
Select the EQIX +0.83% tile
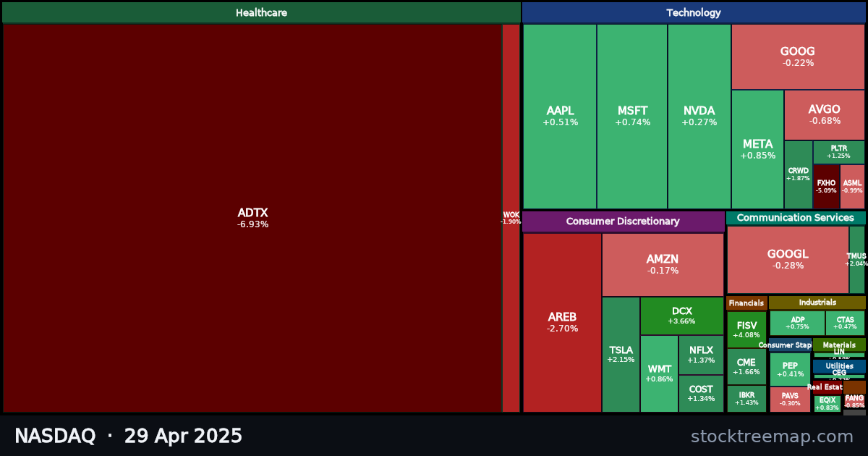(827, 404)
